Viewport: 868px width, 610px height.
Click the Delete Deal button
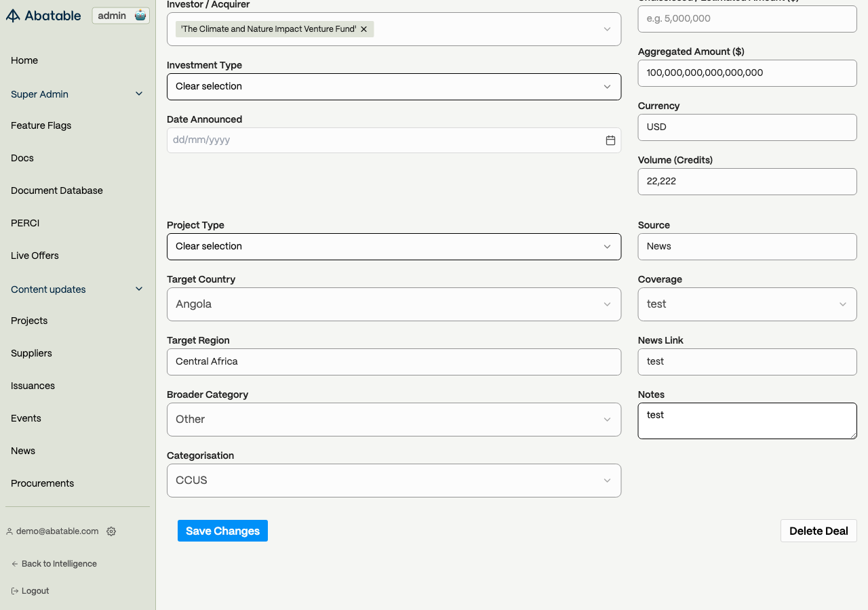tap(818, 531)
